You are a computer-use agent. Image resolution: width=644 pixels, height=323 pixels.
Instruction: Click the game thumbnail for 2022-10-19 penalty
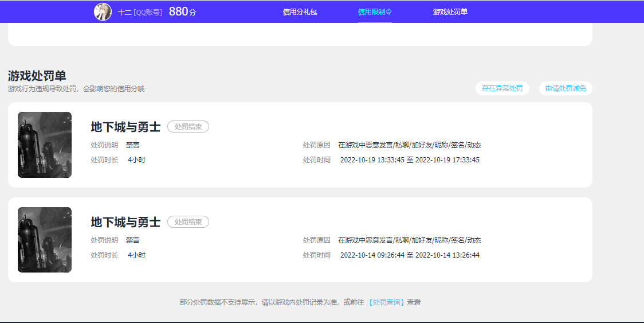pos(45,145)
